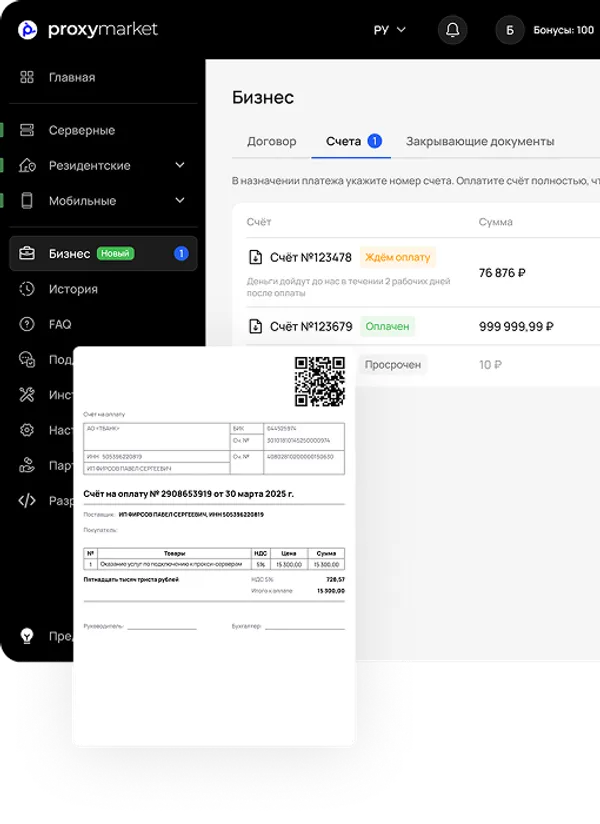The width and height of the screenshot is (600, 824).
Task: Click the invoice QR code
Action: click(x=319, y=381)
